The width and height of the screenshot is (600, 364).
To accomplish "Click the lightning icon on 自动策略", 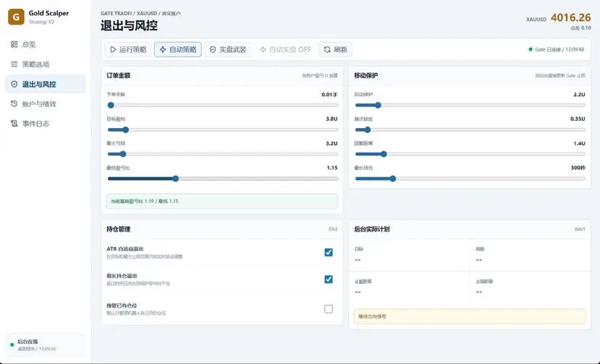I will (x=163, y=49).
